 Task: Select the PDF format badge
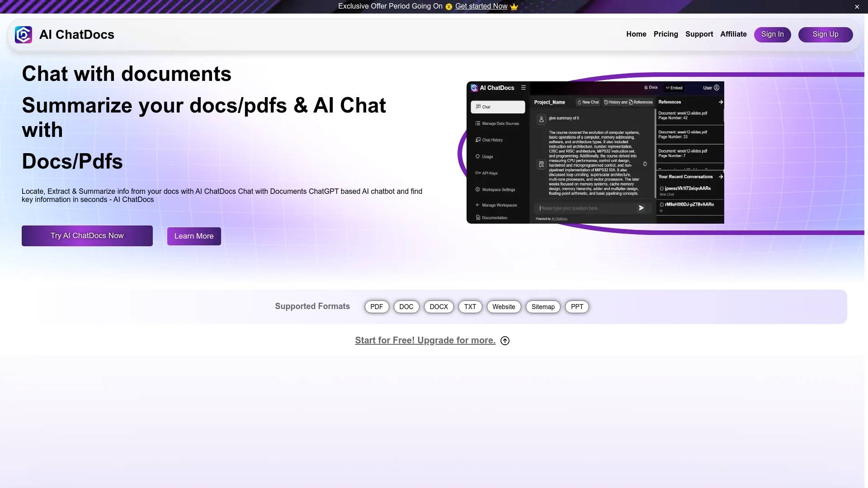376,306
